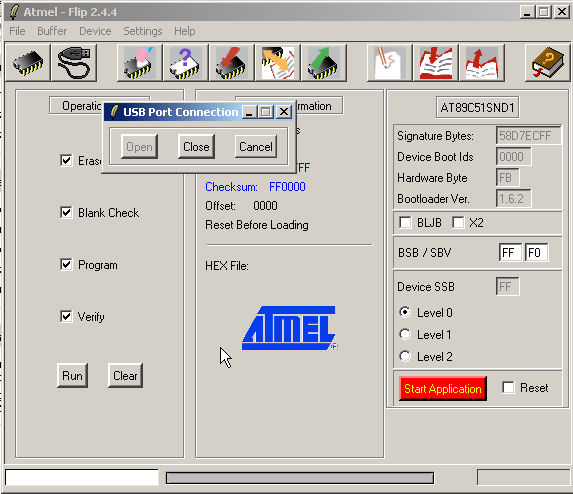Click the Read Target Device green arrow icon
Viewport: 573px width, 494px height.
tap(324, 62)
